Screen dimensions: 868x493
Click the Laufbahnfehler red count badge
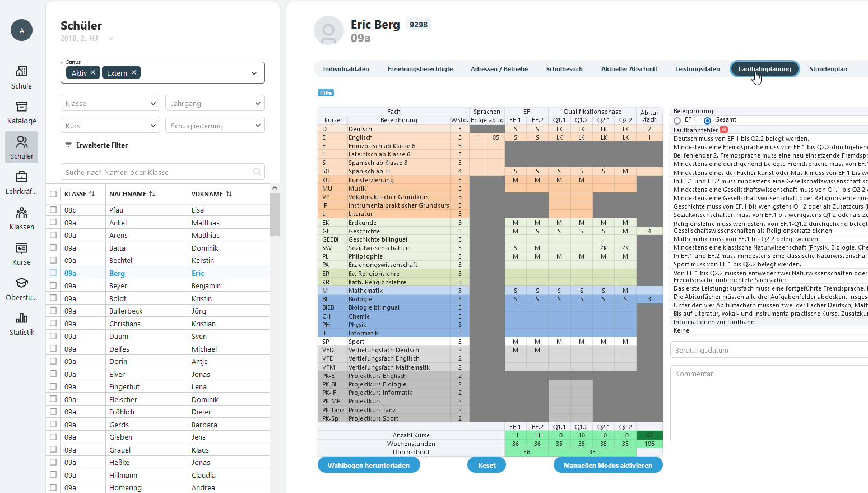coord(724,130)
